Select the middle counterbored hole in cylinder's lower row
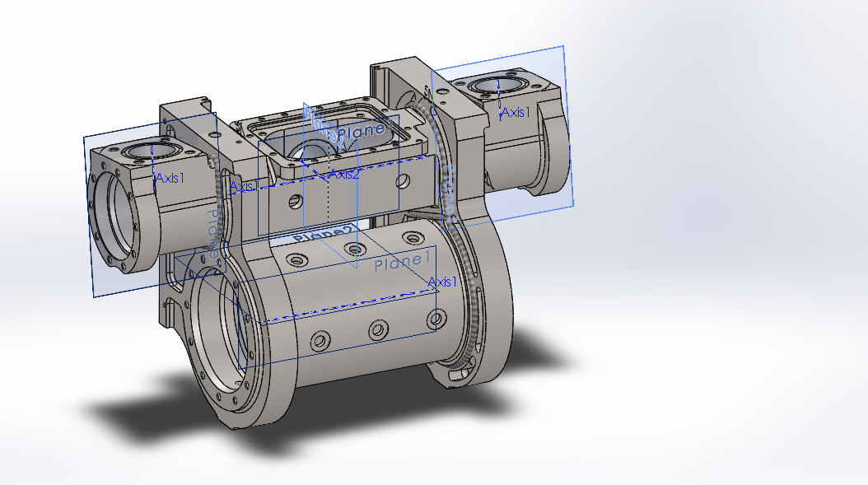Viewport: 868px width, 485px height. pyautogui.click(x=377, y=331)
